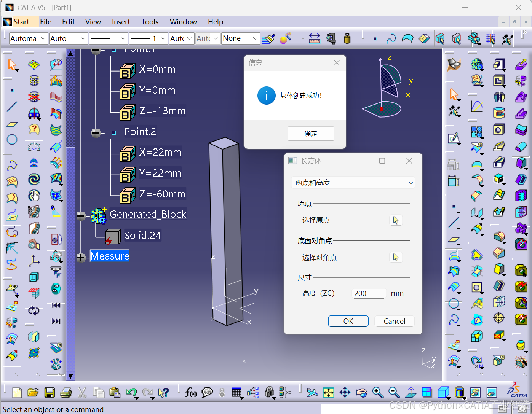Open the Help menu
Screen dimensions: 532x414
[x=216, y=22]
